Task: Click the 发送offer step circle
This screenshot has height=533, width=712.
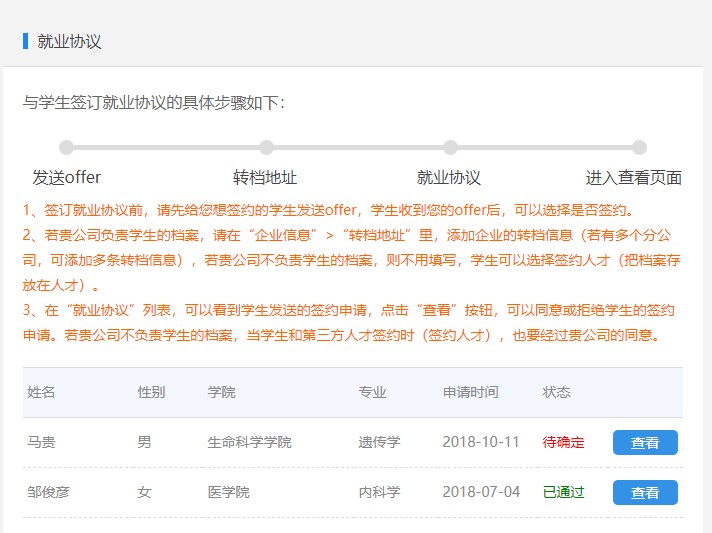Action: point(66,148)
